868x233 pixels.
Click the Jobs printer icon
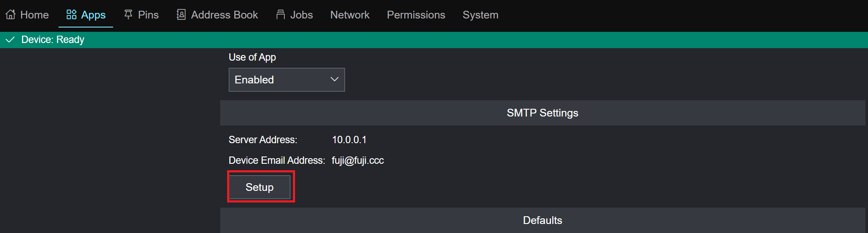(x=280, y=15)
